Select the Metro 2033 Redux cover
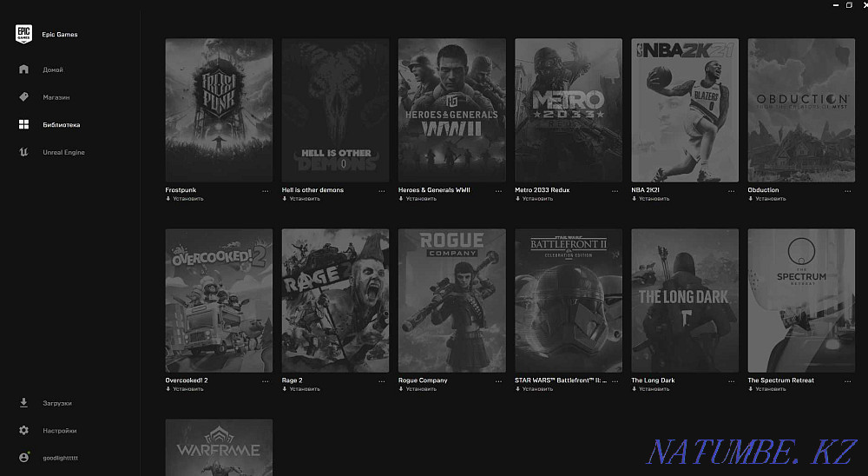The height and width of the screenshot is (476, 868). [569, 110]
